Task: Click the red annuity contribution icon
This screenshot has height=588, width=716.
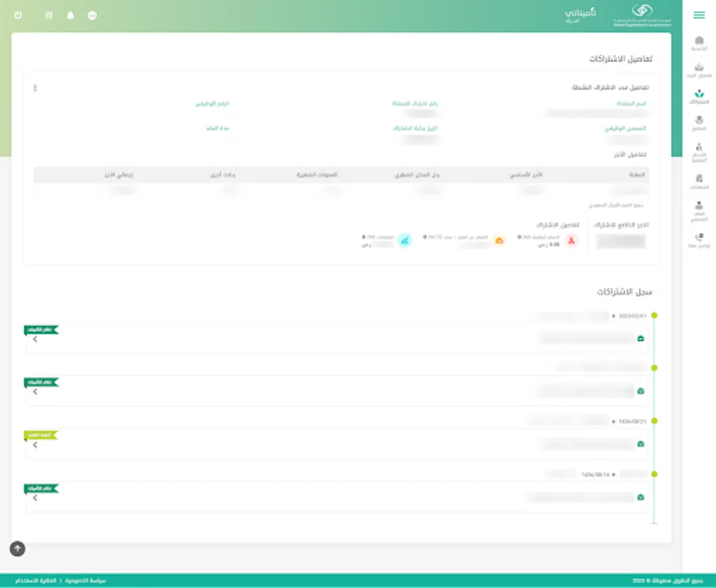Action: pos(571,240)
